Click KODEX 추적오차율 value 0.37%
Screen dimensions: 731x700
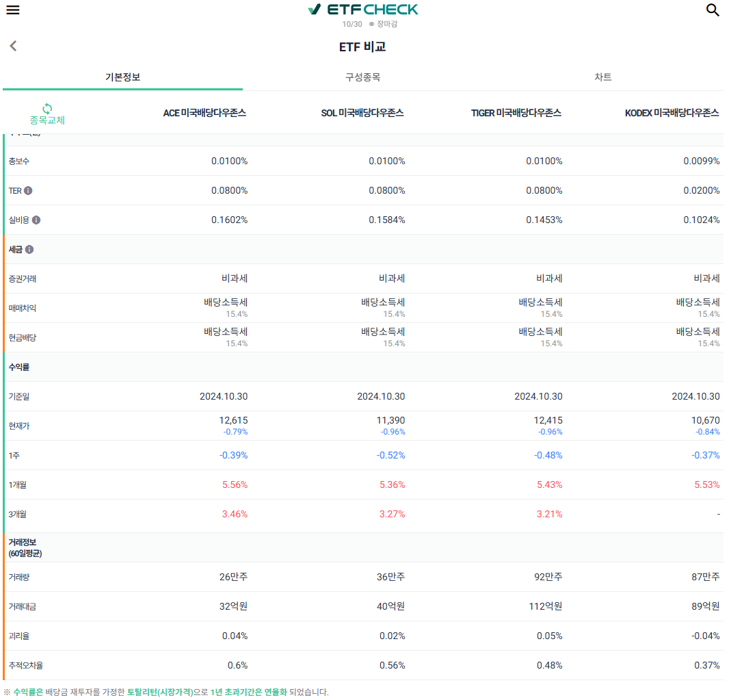point(707,665)
